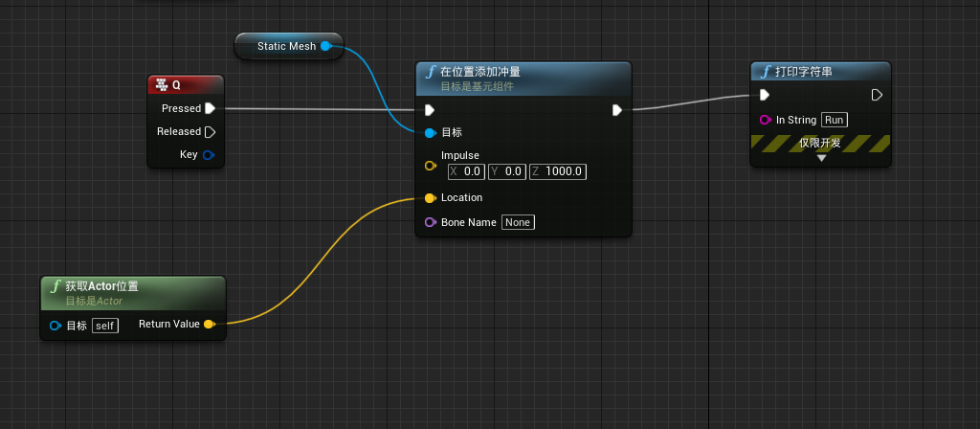Click the Static Mesh variable output pin
This screenshot has width=980, height=429.
click(325, 46)
